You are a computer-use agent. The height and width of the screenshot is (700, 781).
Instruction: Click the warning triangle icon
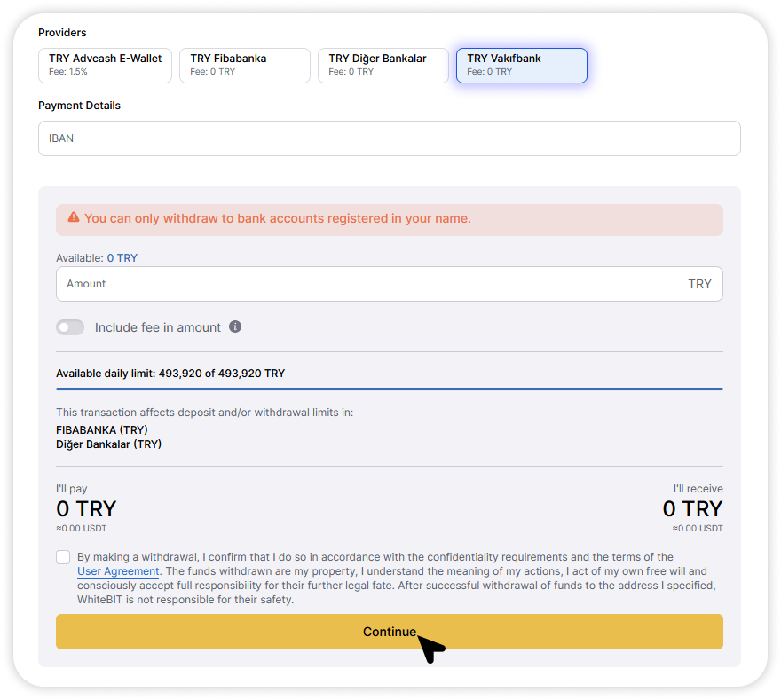tap(74, 217)
